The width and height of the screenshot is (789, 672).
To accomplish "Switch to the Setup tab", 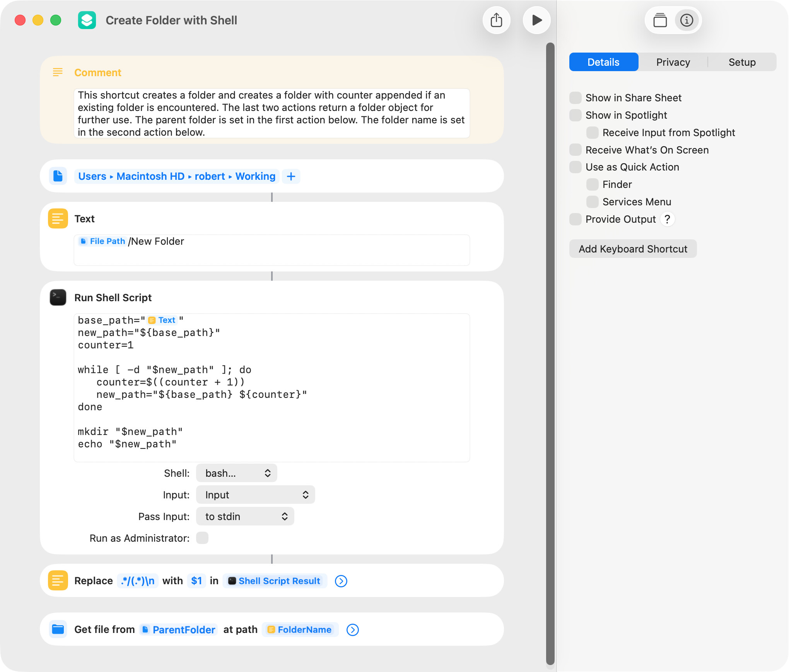I will coord(742,62).
